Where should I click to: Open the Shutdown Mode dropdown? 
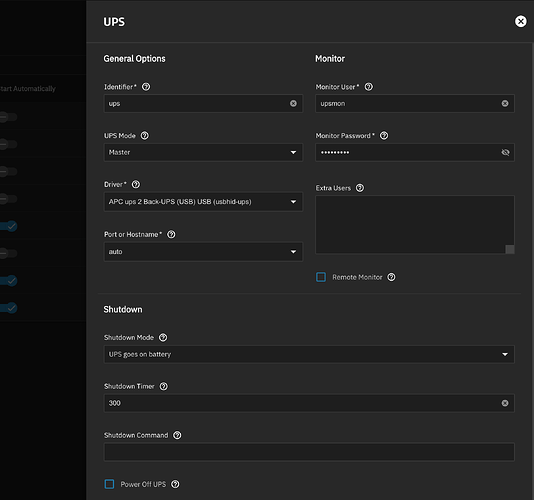[309, 354]
